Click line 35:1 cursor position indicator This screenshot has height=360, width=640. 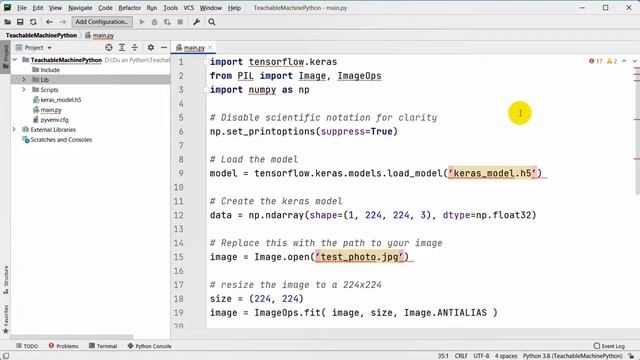[x=443, y=356]
